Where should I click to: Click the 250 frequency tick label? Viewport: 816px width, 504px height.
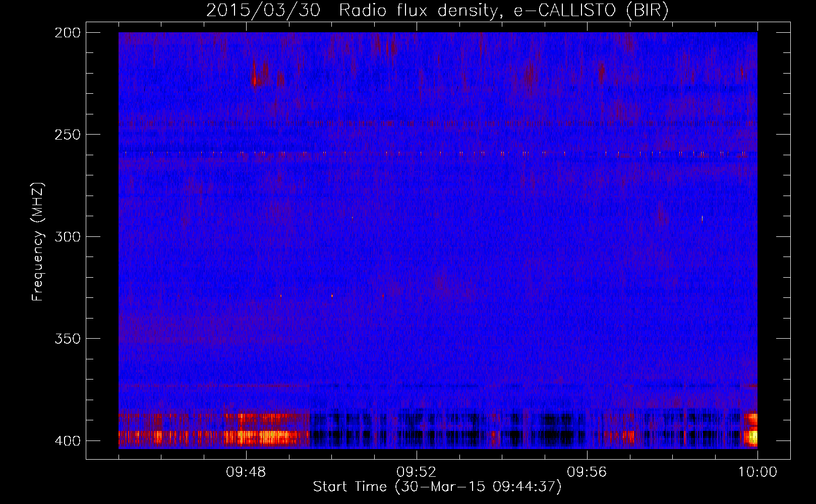coord(68,135)
